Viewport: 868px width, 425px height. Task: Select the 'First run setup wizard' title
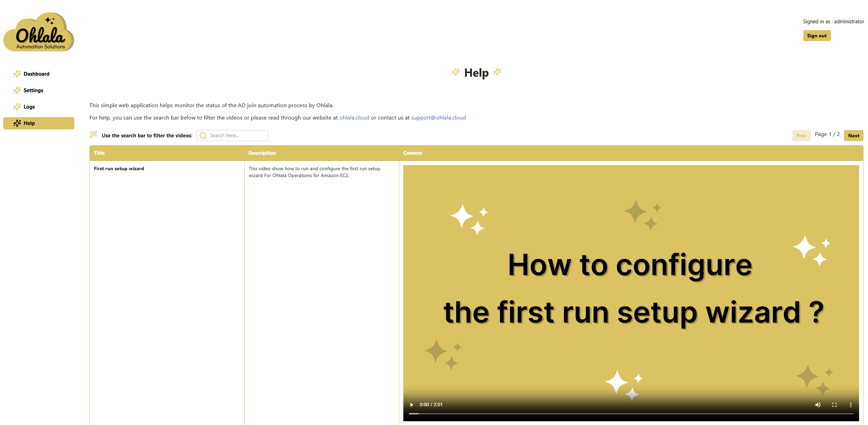[119, 169]
